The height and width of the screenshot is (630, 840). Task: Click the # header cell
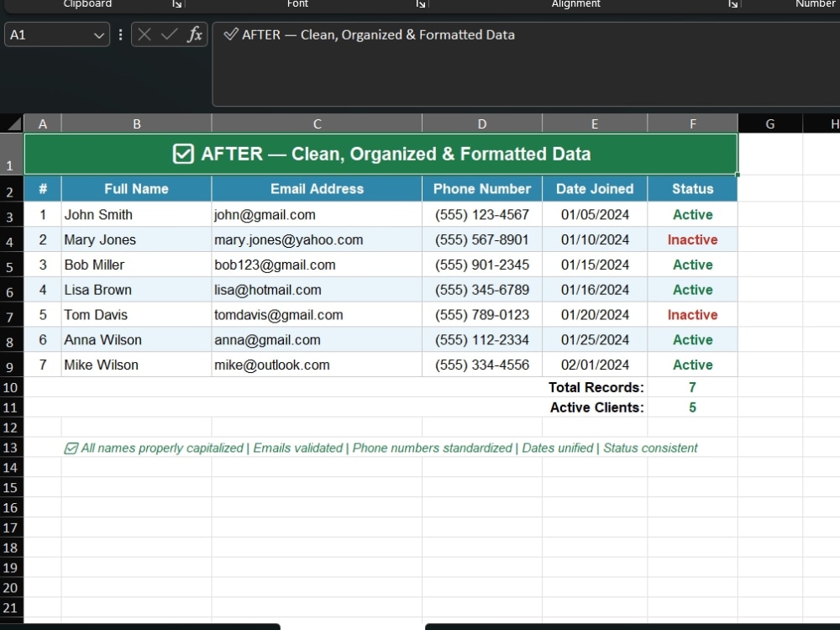tap(43, 188)
